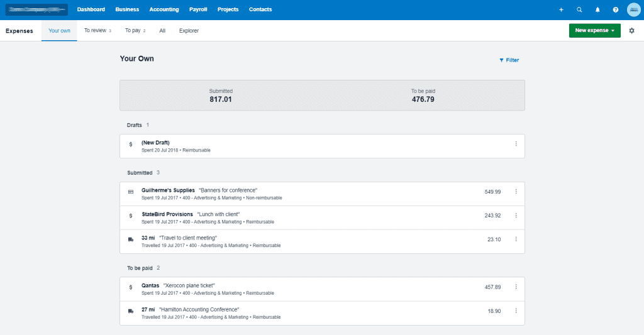Open more options for Guilherme's Supplies expense
The image size is (644, 335).
[516, 191]
